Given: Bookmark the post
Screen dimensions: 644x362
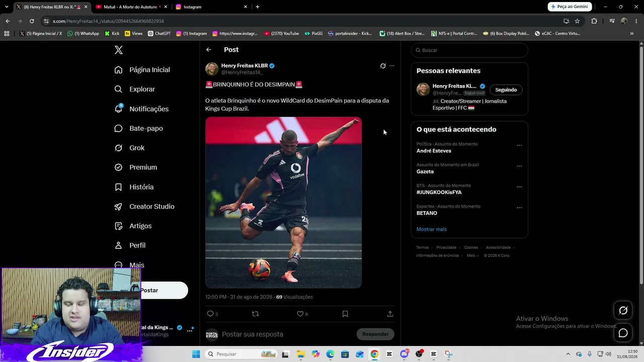Looking at the screenshot, I should [345, 314].
